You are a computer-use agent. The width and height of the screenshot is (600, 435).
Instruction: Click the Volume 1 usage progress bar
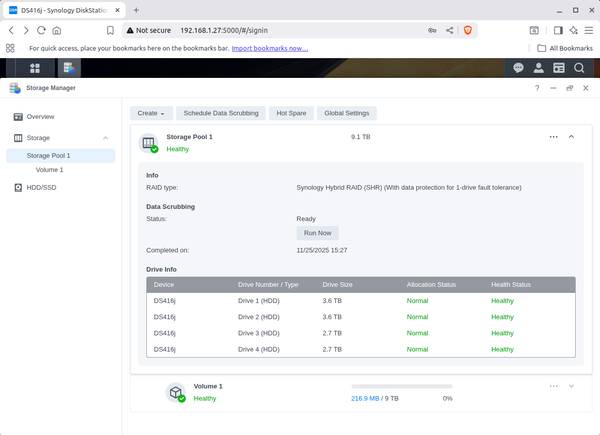[402, 385]
